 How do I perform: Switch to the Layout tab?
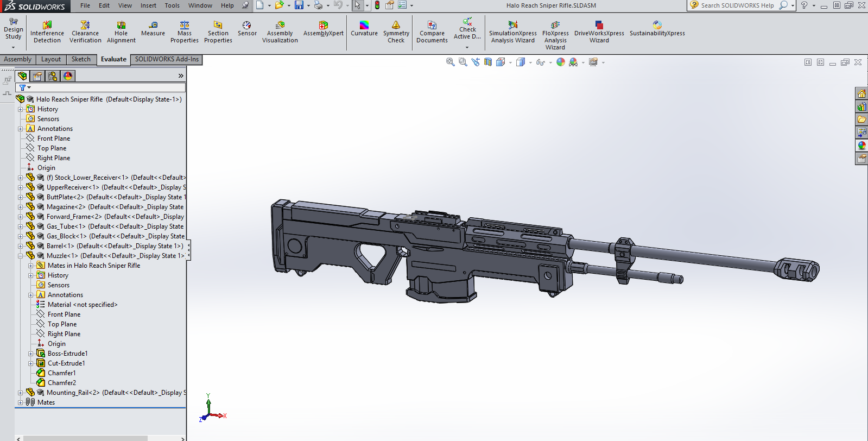tap(51, 59)
